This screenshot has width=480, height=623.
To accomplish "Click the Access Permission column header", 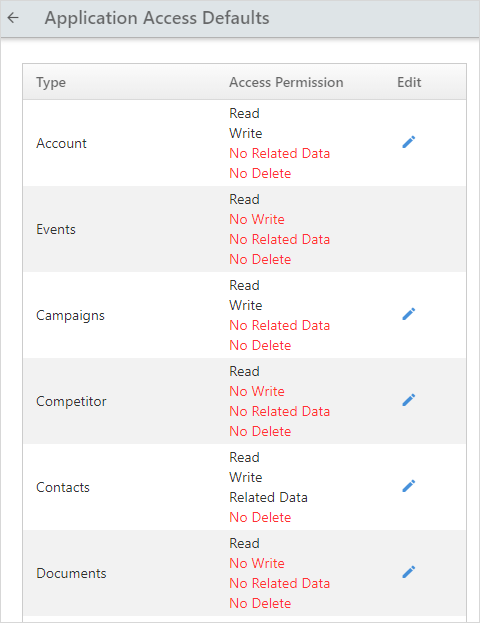I will [286, 82].
